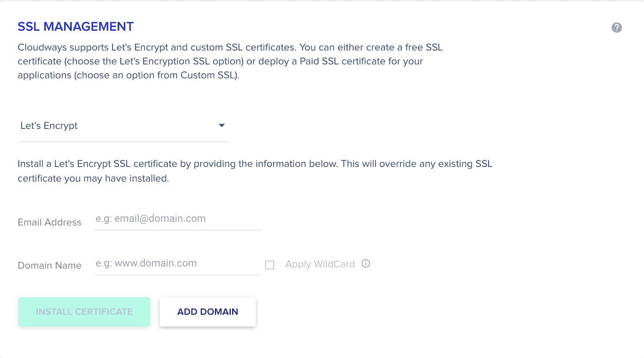Viewport: 644px width, 358px height.
Task: Select the SSL Management heading
Action: coord(75,26)
